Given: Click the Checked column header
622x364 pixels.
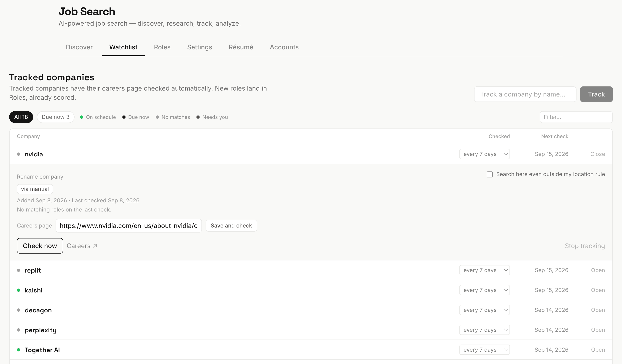Looking at the screenshot, I should (499, 136).
